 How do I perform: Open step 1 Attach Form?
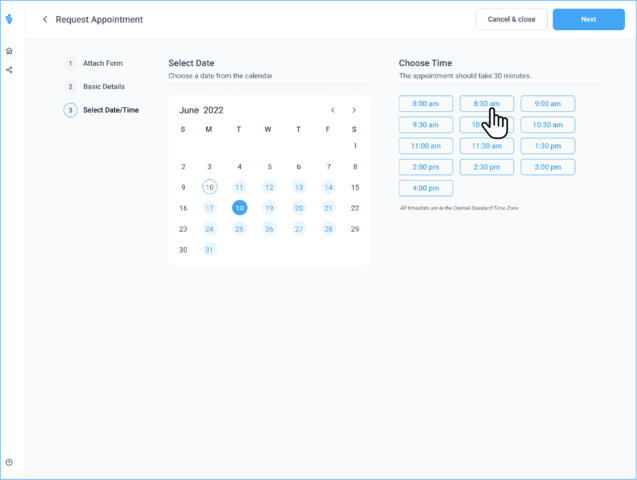click(x=102, y=63)
